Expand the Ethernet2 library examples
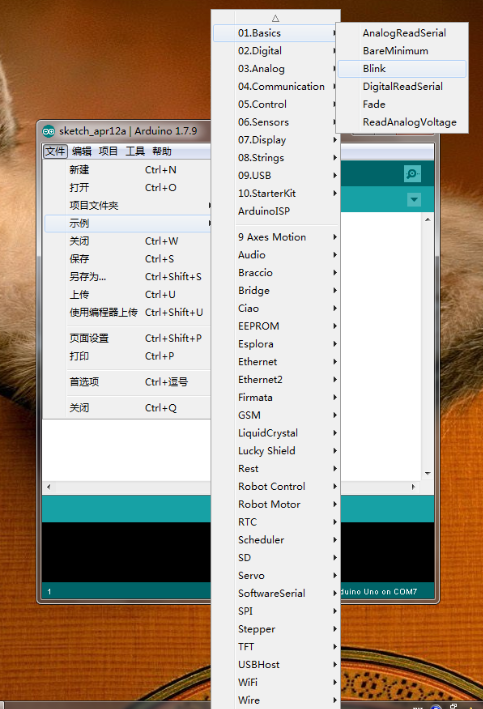The image size is (483, 709). 275,380
